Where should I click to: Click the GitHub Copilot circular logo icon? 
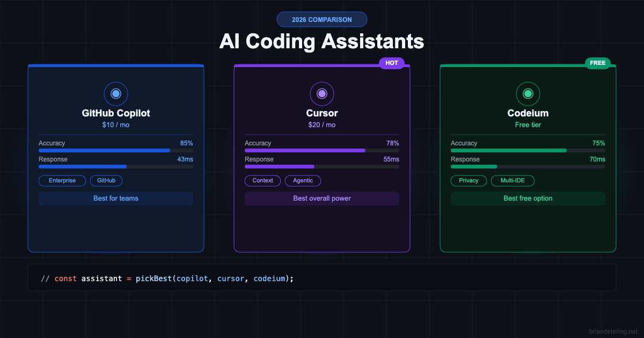(116, 93)
